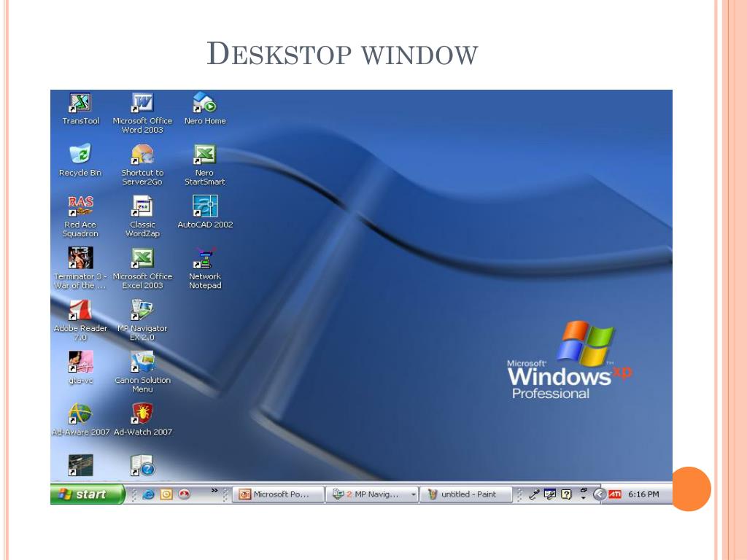The image size is (747, 560).
Task: Open the Classic WordZap shortcut
Action: pyautogui.click(x=142, y=217)
